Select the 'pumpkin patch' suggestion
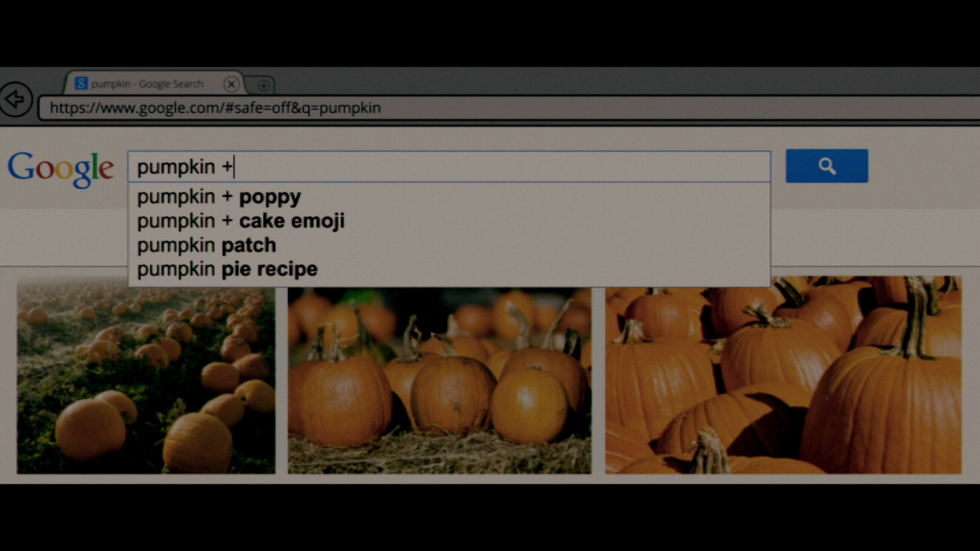980x551 pixels. coord(206,245)
